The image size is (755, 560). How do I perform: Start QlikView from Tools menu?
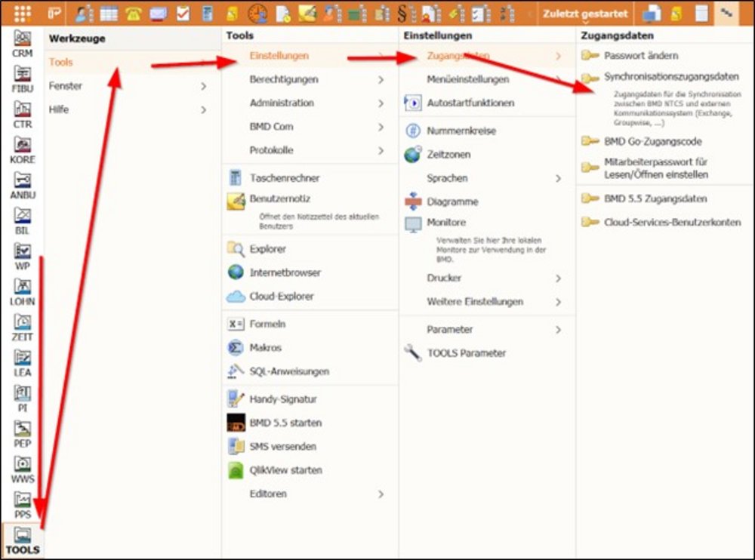tap(285, 470)
